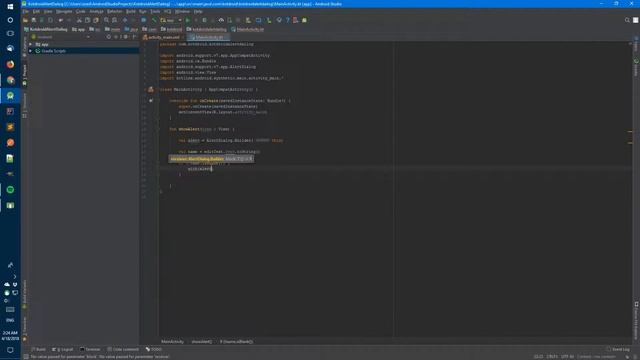Open the Help menu
This screenshot has width=640, height=360.
click(x=198, y=11)
